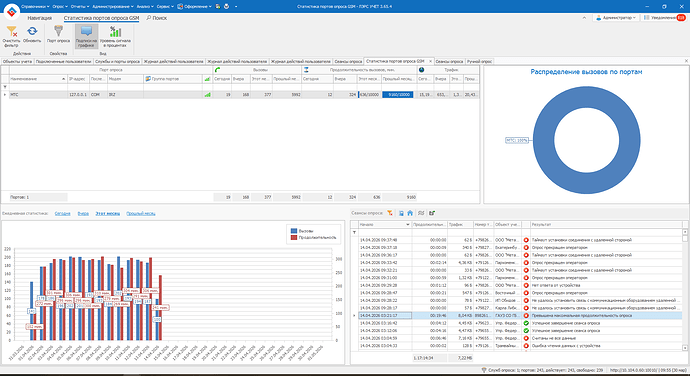690x376 pixels.
Task: Click the Clear filter funnel icon
Action: coord(11,32)
